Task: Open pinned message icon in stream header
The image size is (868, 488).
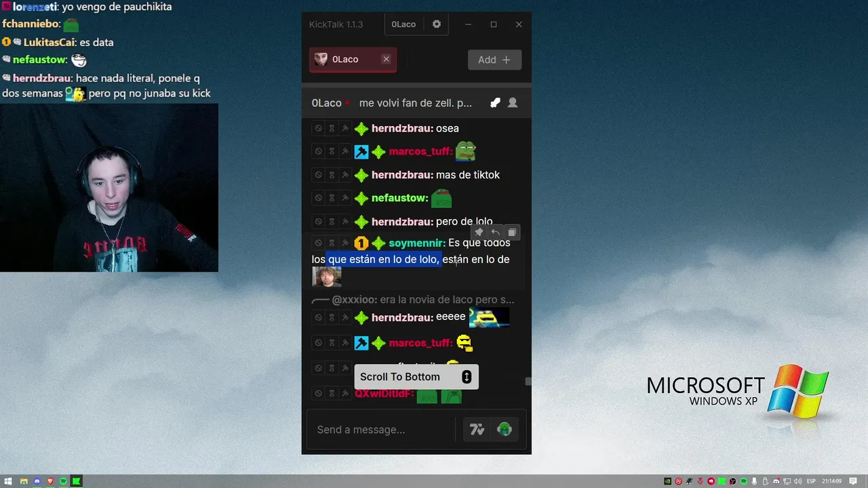Action: [x=496, y=103]
